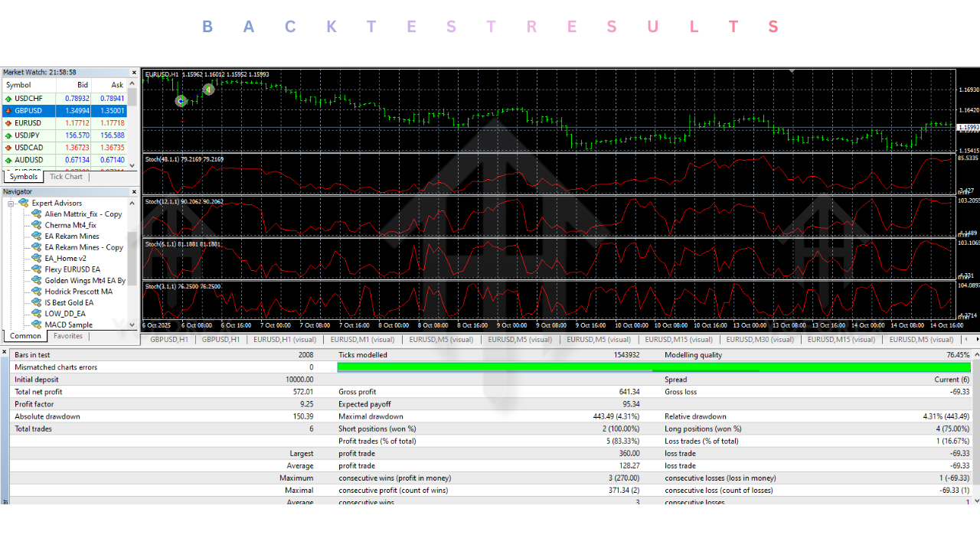This screenshot has height=551, width=980.
Task: Close the Market Watch panel
Action: coord(134,71)
